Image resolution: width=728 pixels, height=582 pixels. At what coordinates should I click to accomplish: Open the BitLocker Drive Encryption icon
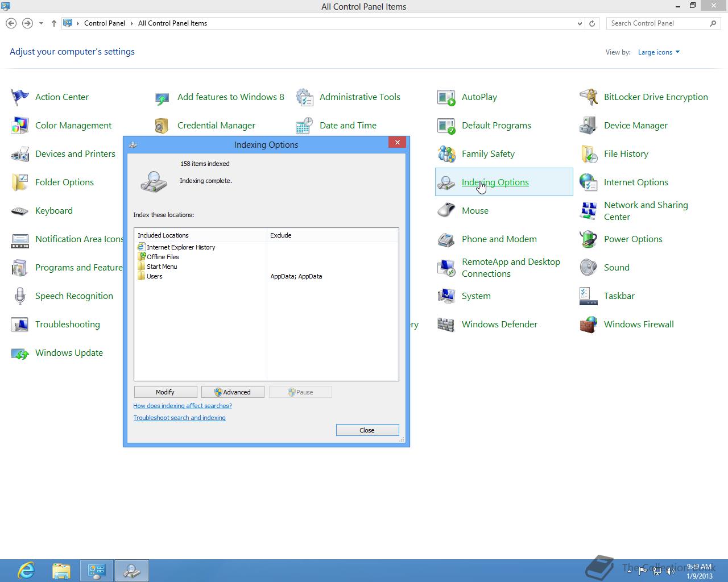point(589,97)
